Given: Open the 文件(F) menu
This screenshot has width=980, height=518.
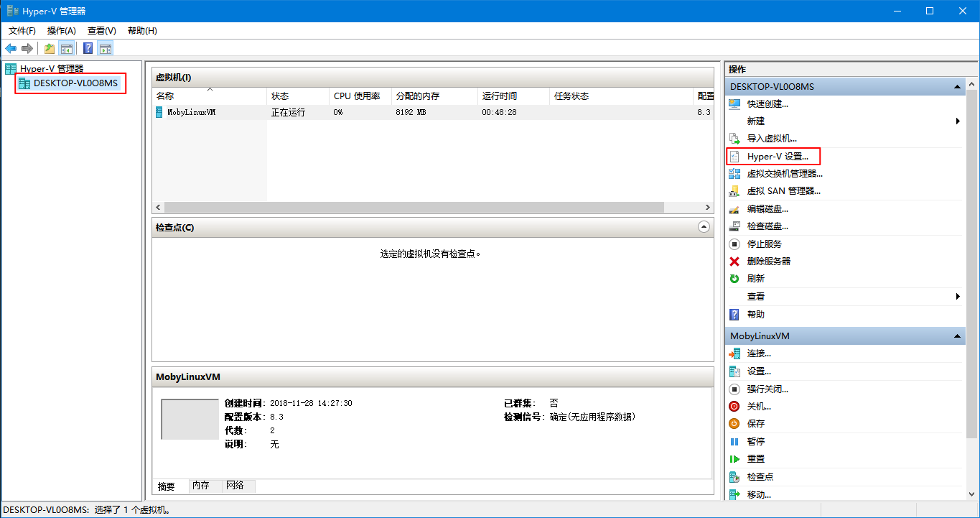Looking at the screenshot, I should [x=22, y=31].
